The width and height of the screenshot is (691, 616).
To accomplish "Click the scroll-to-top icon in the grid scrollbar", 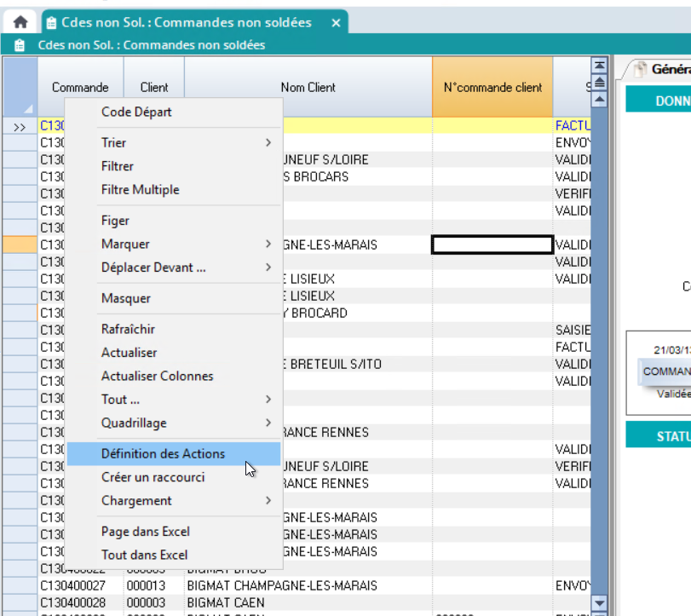I will click(x=599, y=66).
